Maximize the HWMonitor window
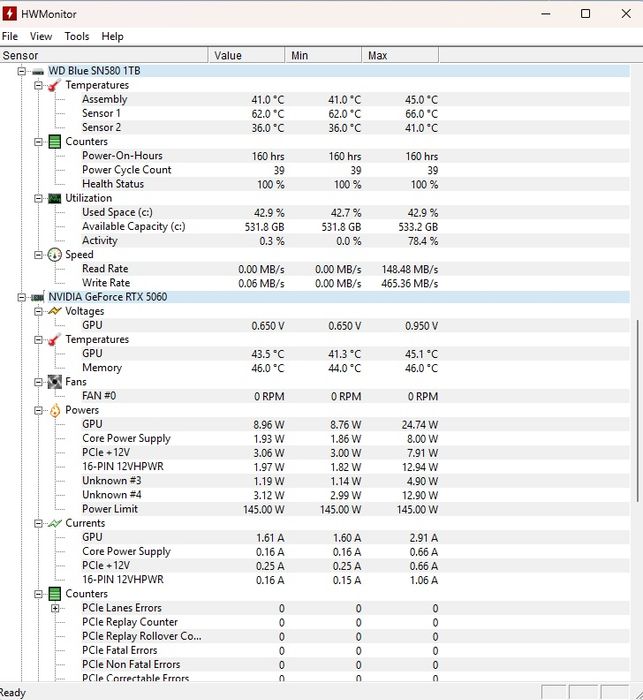 click(585, 14)
